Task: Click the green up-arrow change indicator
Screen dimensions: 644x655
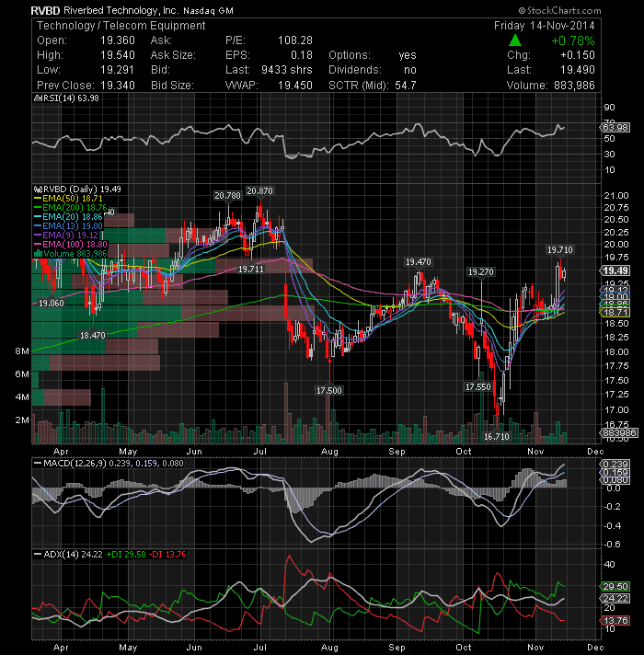Action: coord(515,40)
